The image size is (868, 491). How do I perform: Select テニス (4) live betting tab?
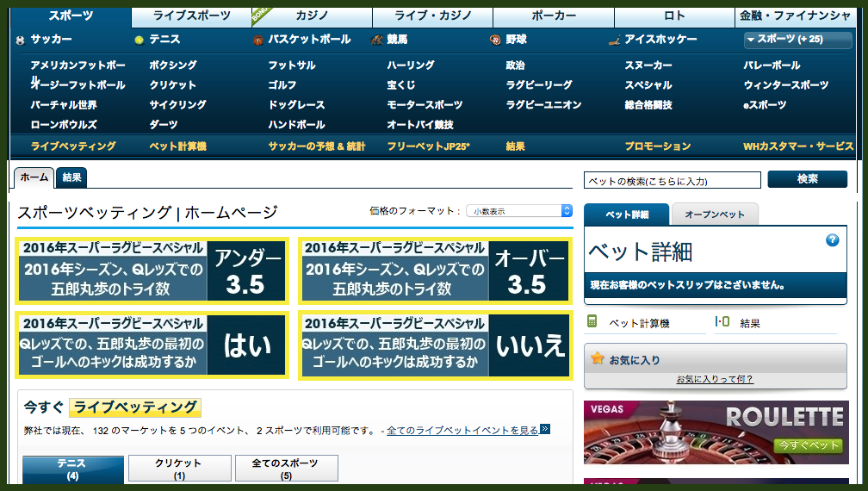72,469
